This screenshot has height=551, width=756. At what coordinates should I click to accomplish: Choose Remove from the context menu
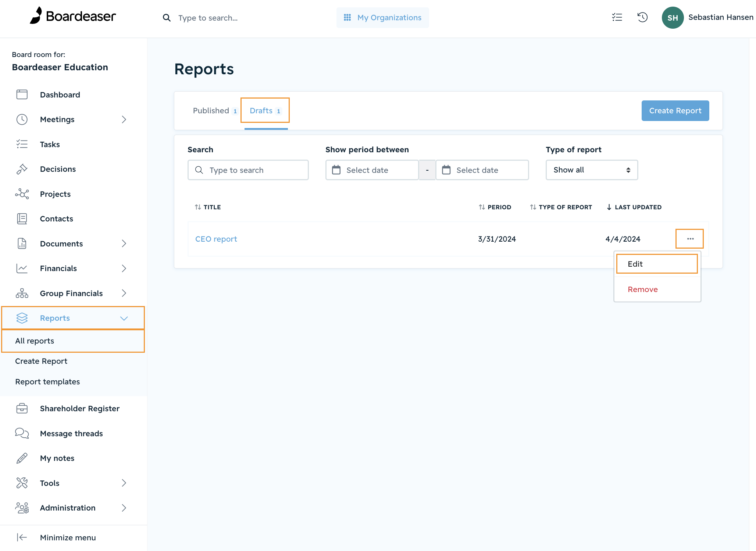click(642, 289)
